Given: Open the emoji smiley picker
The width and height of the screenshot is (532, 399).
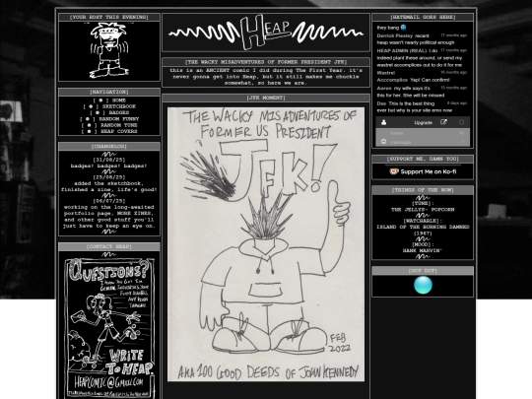Looking at the screenshot, I should click(x=384, y=142).
